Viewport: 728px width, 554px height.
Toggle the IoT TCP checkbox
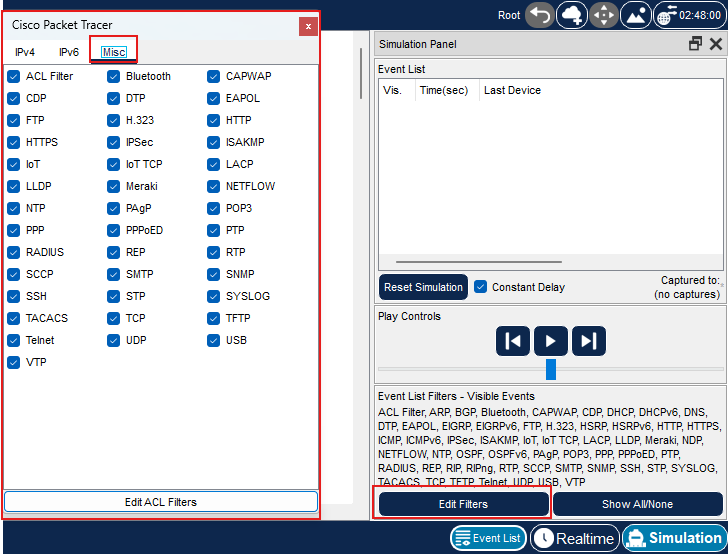click(113, 164)
